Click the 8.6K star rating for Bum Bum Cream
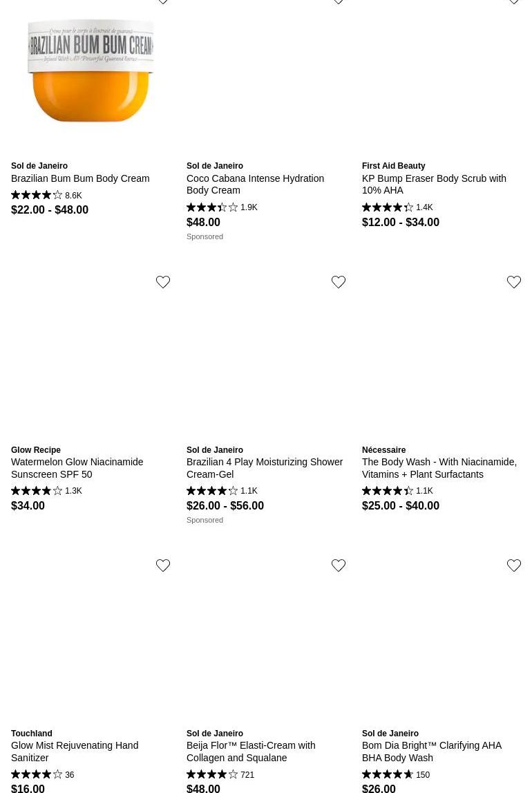 coord(46,196)
